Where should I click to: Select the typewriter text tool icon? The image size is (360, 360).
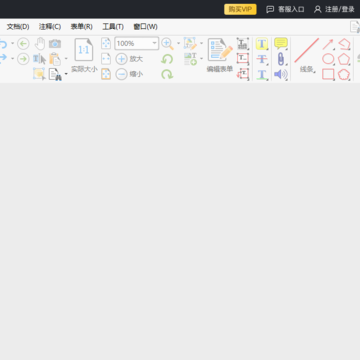[x=243, y=44]
